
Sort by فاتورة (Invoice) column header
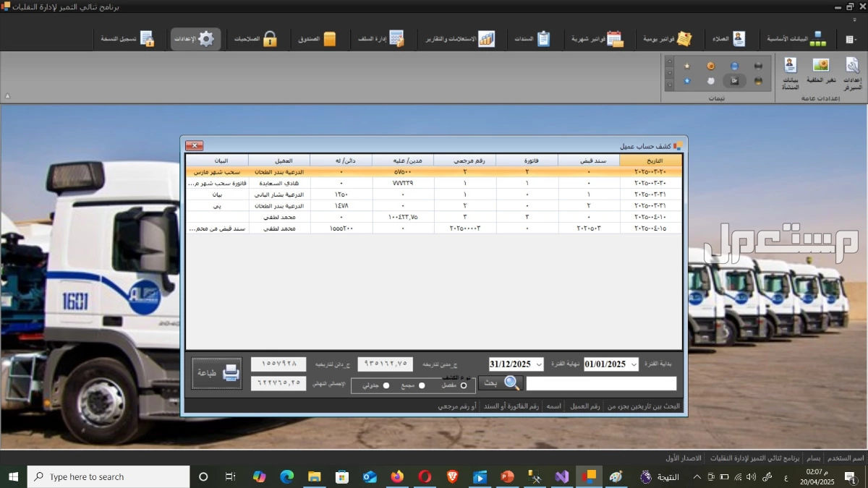[x=527, y=160]
